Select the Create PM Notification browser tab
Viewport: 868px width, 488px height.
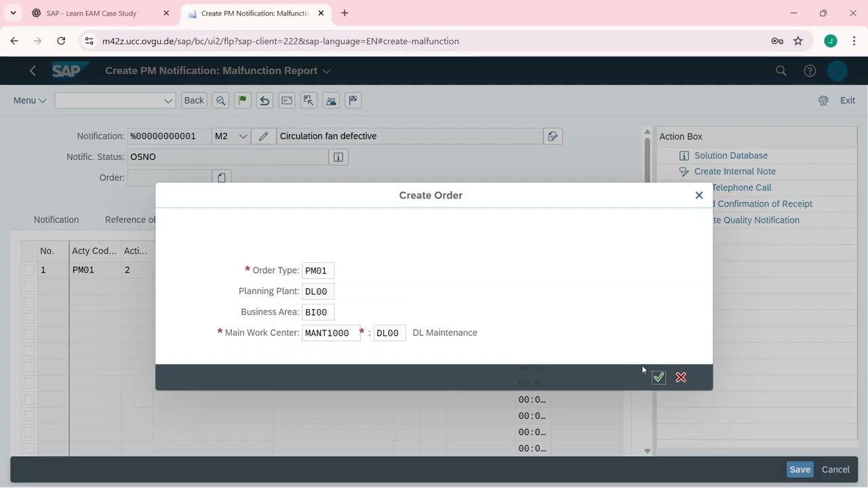[x=255, y=13]
